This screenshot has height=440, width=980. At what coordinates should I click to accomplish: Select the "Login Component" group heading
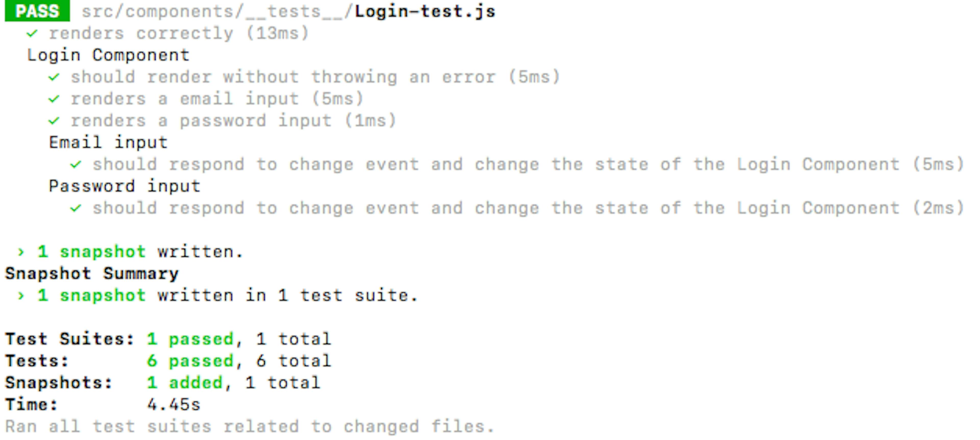pos(108,55)
